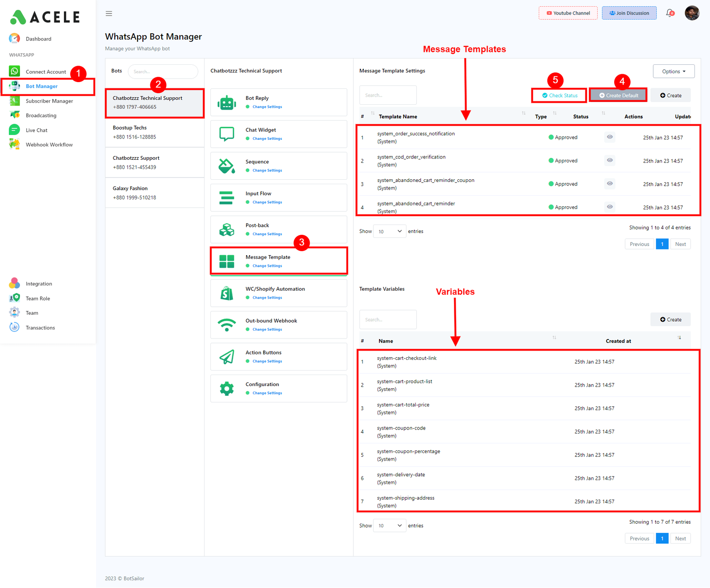Sort variables by Name column
The width and height of the screenshot is (710, 588).
[x=386, y=341]
